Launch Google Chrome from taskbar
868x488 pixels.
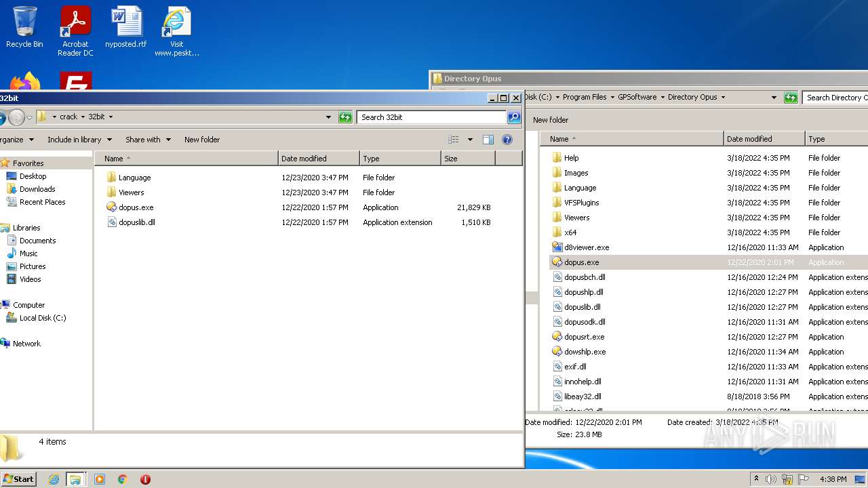tap(123, 479)
